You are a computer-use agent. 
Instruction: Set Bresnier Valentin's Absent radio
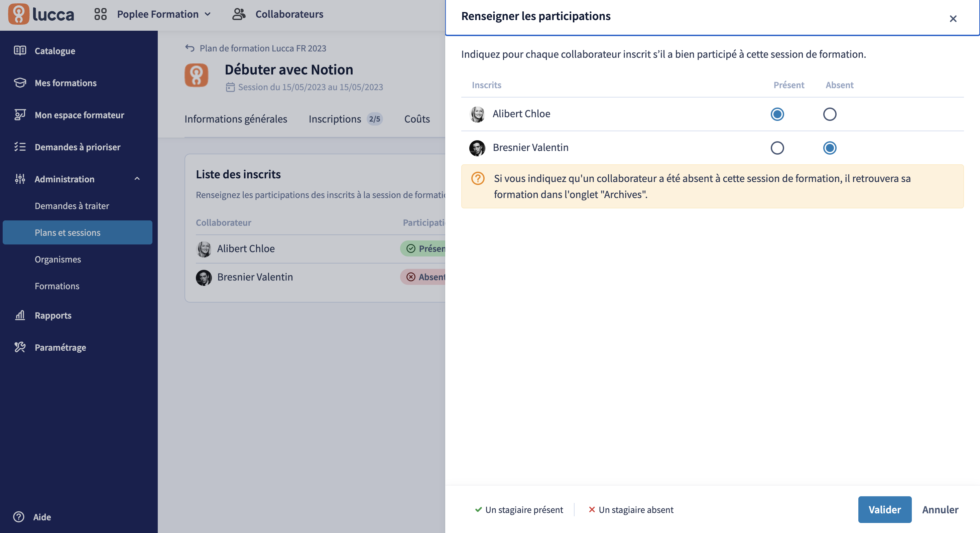pyautogui.click(x=829, y=148)
